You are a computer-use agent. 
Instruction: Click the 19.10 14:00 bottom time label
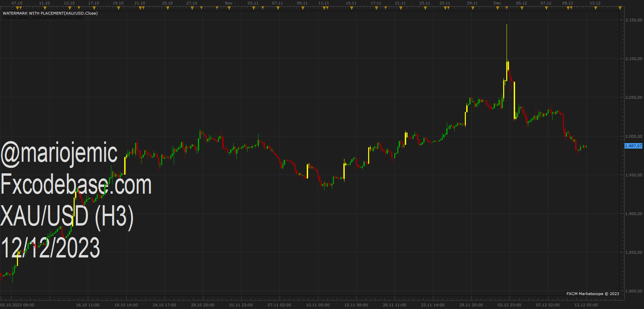(x=126, y=305)
